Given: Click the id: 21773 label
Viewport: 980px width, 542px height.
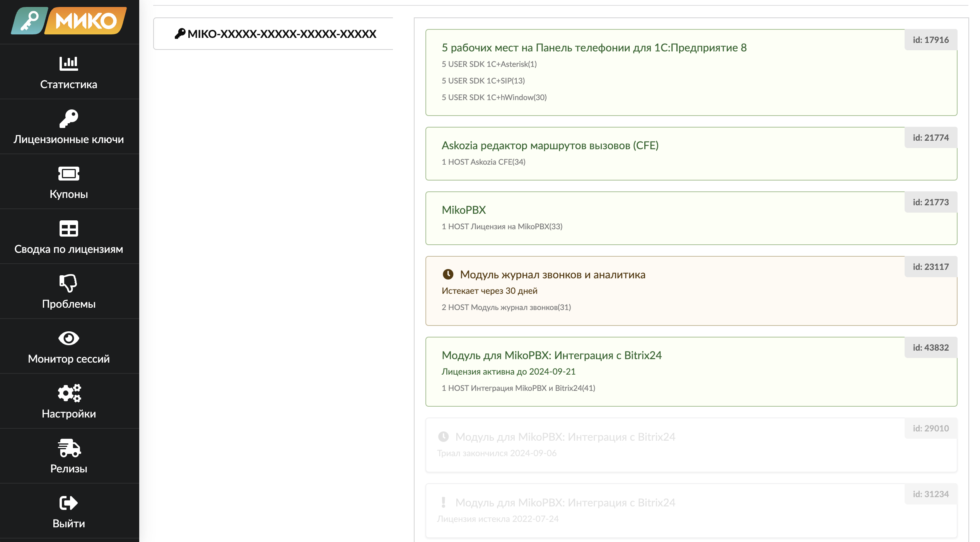Looking at the screenshot, I should coord(930,202).
